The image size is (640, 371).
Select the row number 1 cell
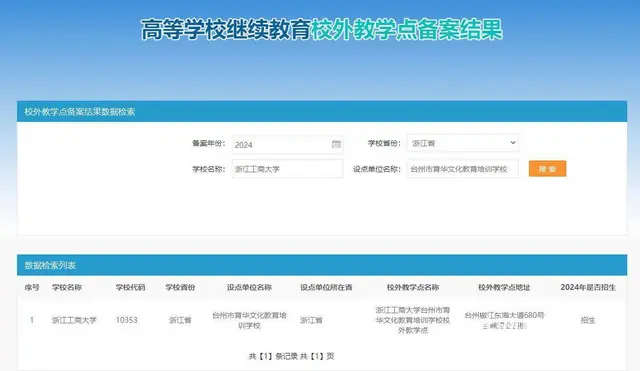pos(32,320)
